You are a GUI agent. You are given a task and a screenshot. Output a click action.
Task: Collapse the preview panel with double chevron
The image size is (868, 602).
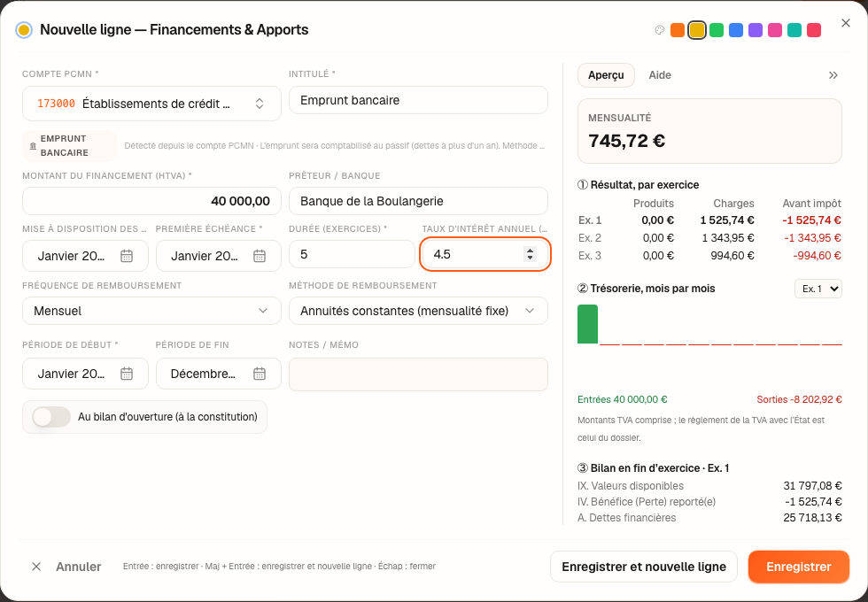pyautogui.click(x=833, y=75)
